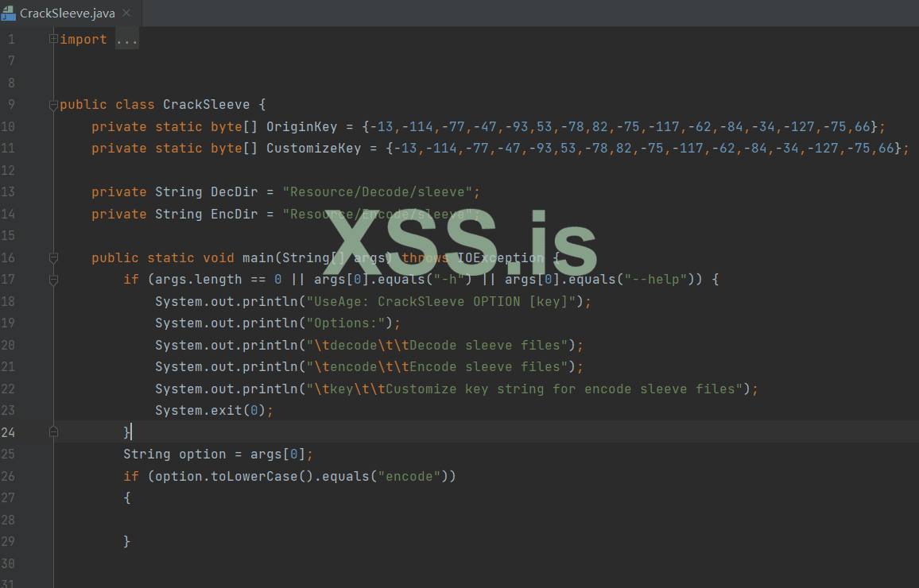Click the "UseAge: CrackSleeve OPTION [key]" string
The width and height of the screenshot is (919, 588).
441,302
